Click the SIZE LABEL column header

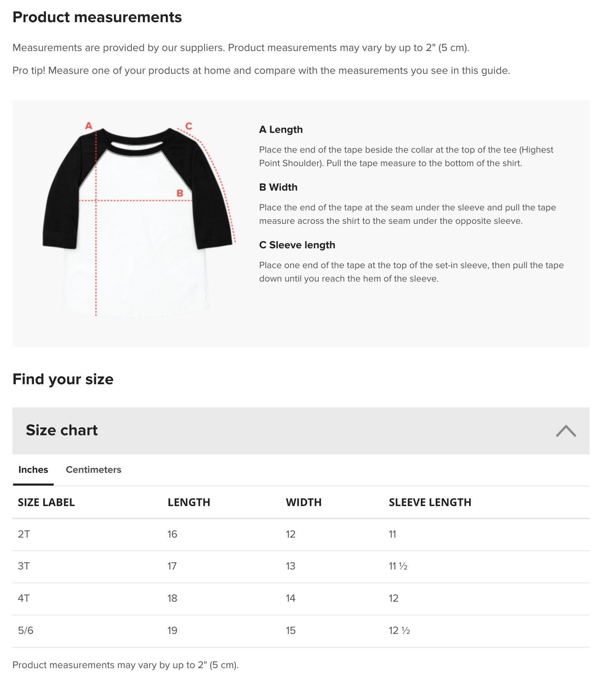46,502
